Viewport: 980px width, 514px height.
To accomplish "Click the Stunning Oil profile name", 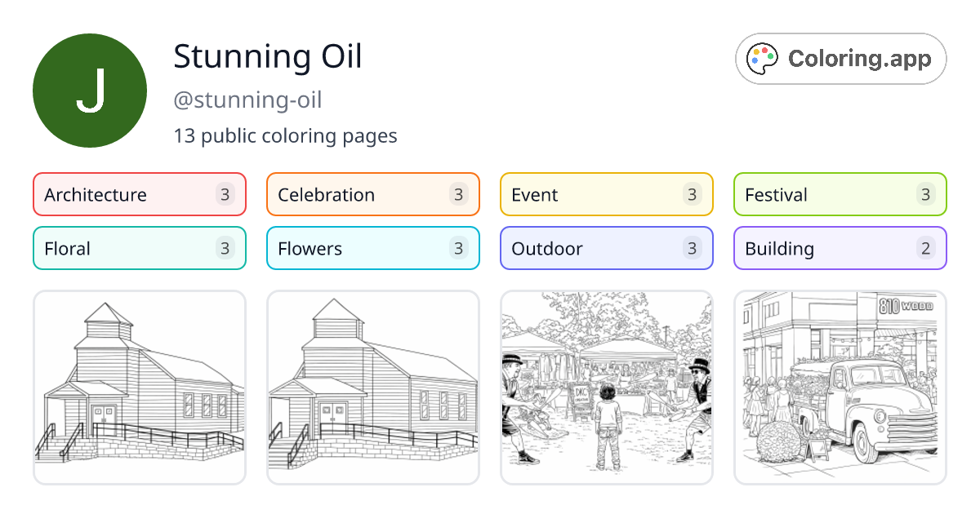I will 268,56.
